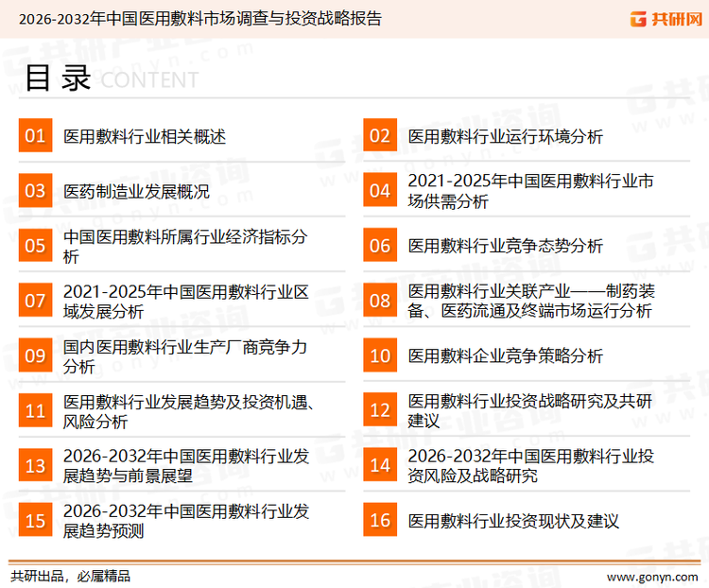Select chapter 医用敷料行业发展趋势及投资机遇、风险分析
This screenshot has width=709, height=588.
coord(189,411)
